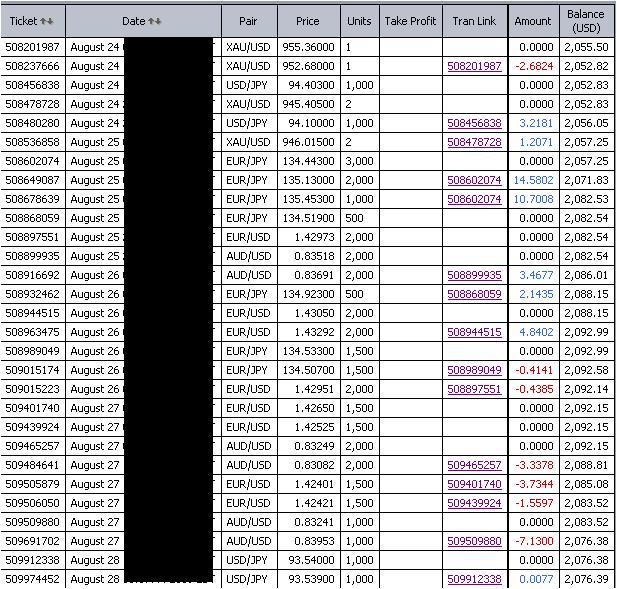This screenshot has height=589, width=617.
Task: Open transaction link 509439924
Action: pos(475,503)
